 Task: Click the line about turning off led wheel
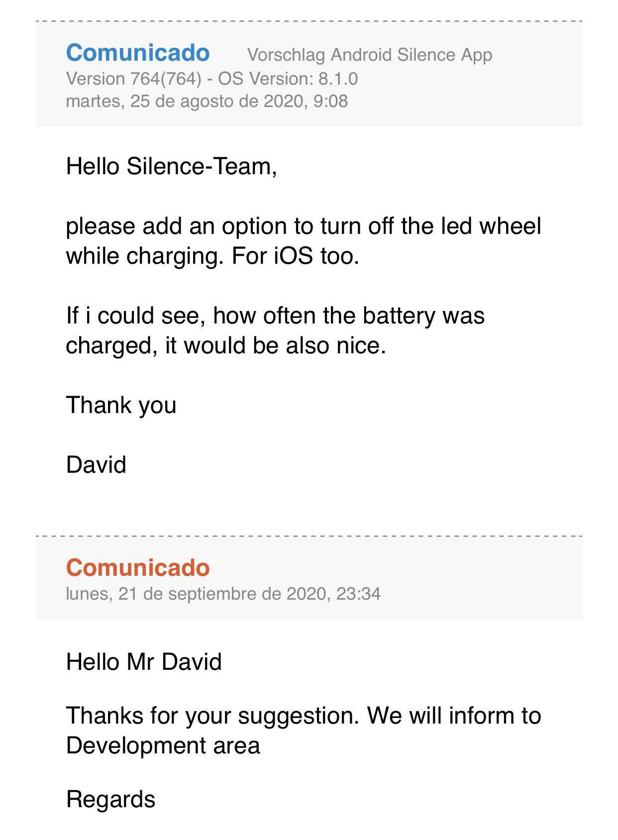(x=303, y=226)
